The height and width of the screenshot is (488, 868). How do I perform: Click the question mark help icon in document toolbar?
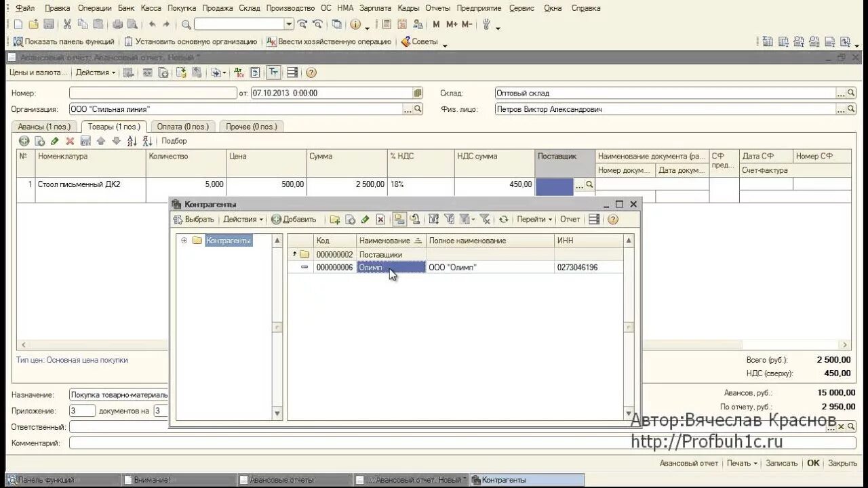(311, 73)
